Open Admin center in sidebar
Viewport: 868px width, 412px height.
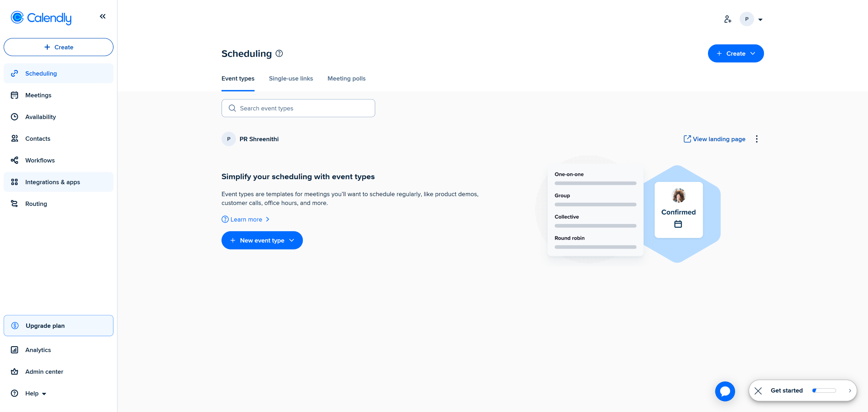pyautogui.click(x=44, y=372)
